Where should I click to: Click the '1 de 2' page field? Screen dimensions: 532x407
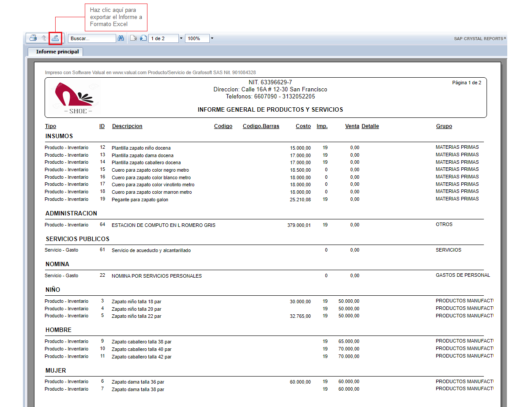point(163,38)
